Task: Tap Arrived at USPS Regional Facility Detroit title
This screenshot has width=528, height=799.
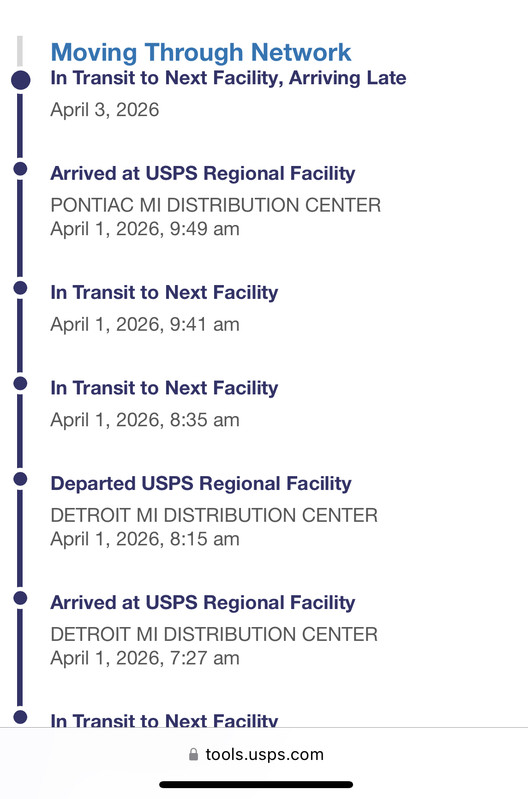Action: 203,603
